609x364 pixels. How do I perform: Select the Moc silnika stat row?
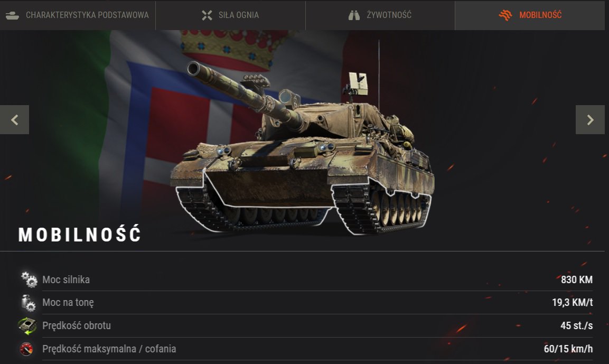(x=307, y=279)
